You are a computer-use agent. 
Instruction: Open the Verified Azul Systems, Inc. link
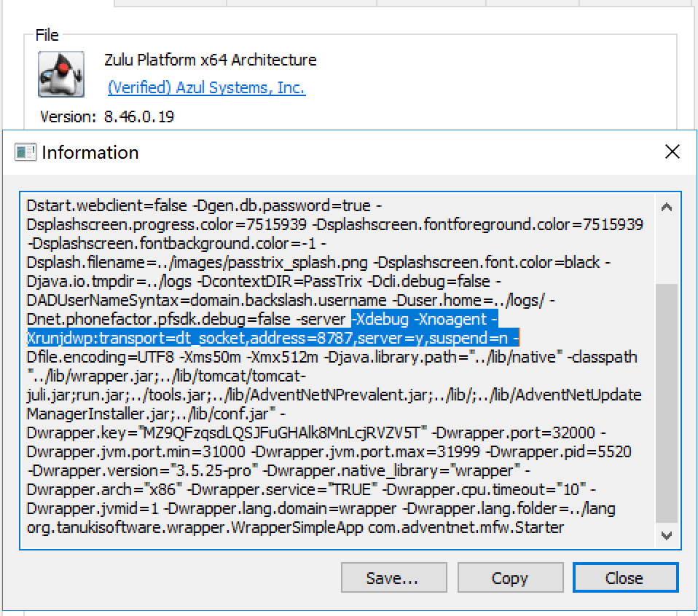[x=206, y=87]
